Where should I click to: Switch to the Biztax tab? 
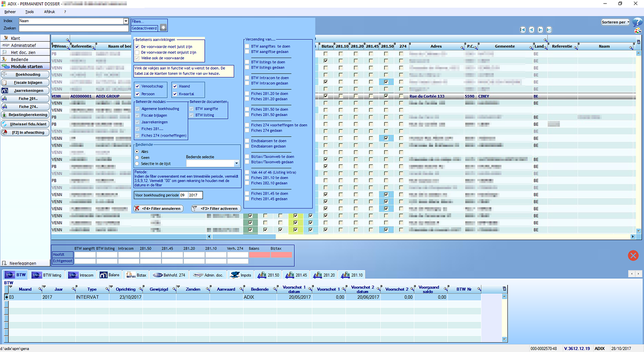pyautogui.click(x=136, y=275)
